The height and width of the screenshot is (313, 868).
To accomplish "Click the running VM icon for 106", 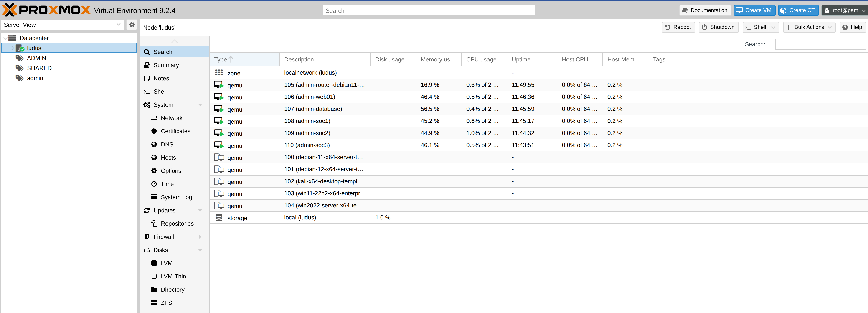I will [x=219, y=97].
